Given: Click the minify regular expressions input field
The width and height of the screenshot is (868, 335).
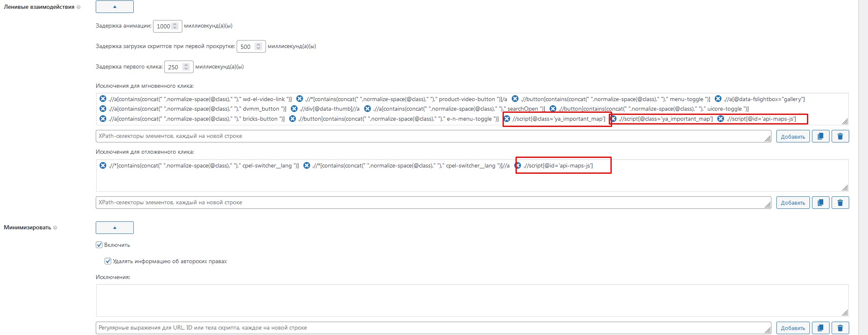Looking at the screenshot, I should pos(431,328).
